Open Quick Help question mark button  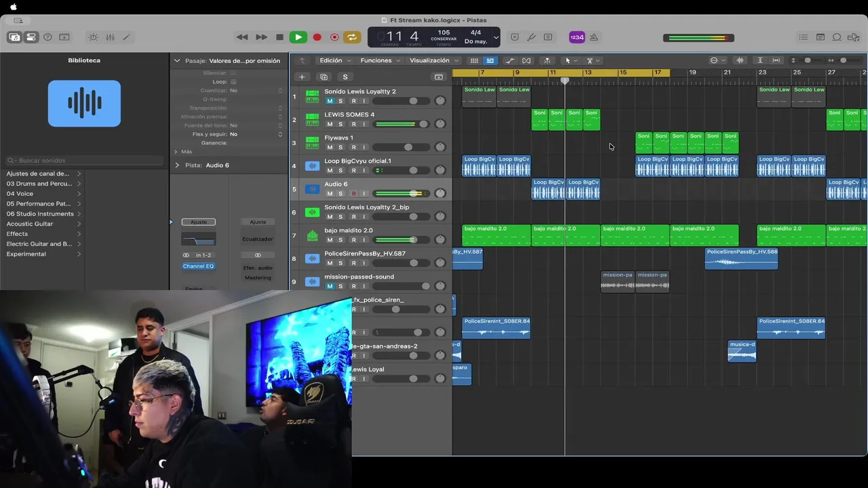click(x=47, y=37)
